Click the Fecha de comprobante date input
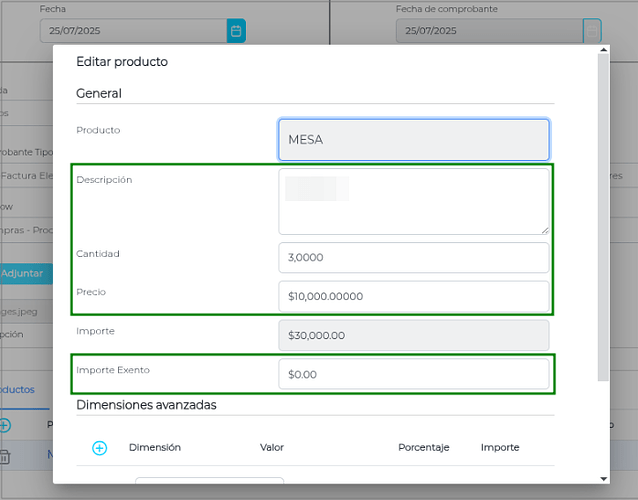638x500 pixels. tap(489, 31)
